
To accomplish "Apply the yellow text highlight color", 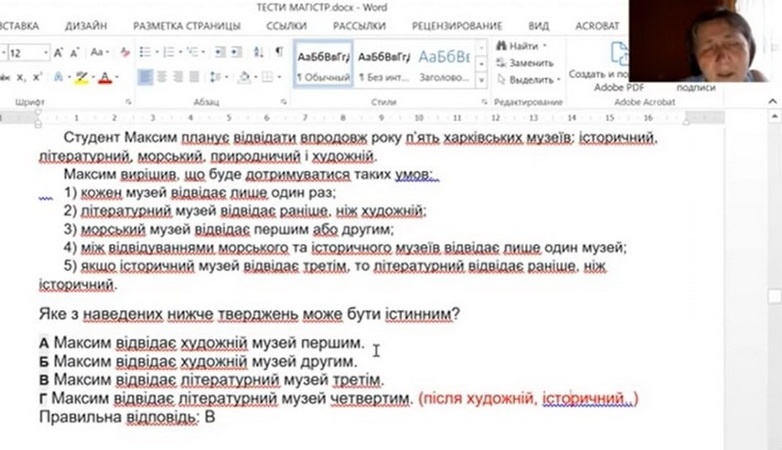I will [x=82, y=77].
